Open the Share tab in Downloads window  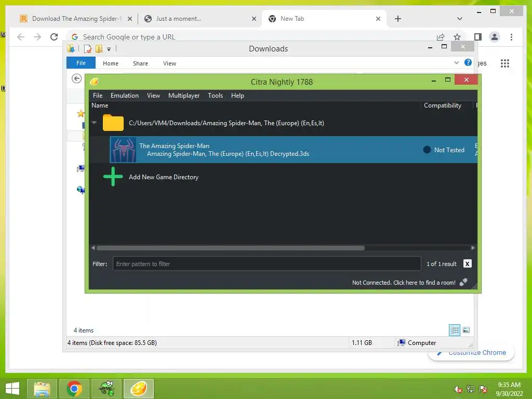click(140, 63)
